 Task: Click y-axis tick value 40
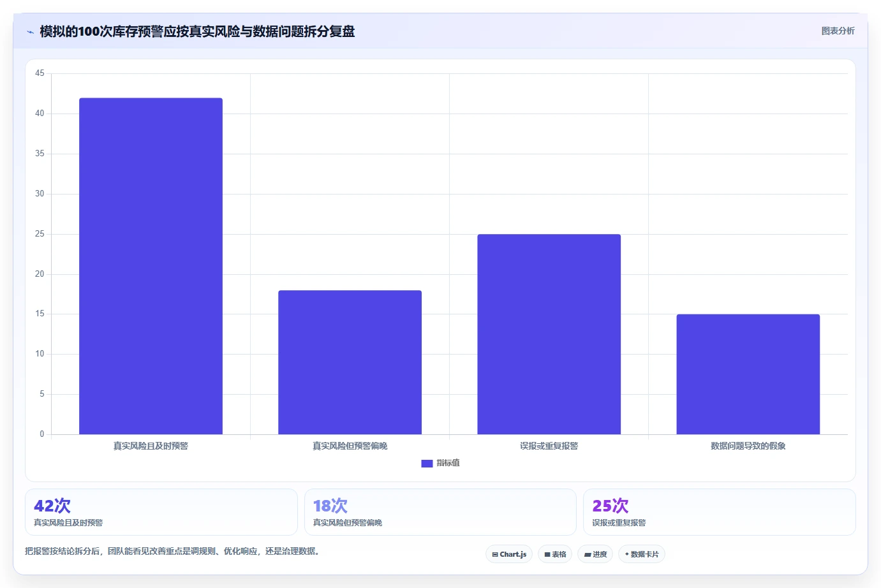pos(40,114)
